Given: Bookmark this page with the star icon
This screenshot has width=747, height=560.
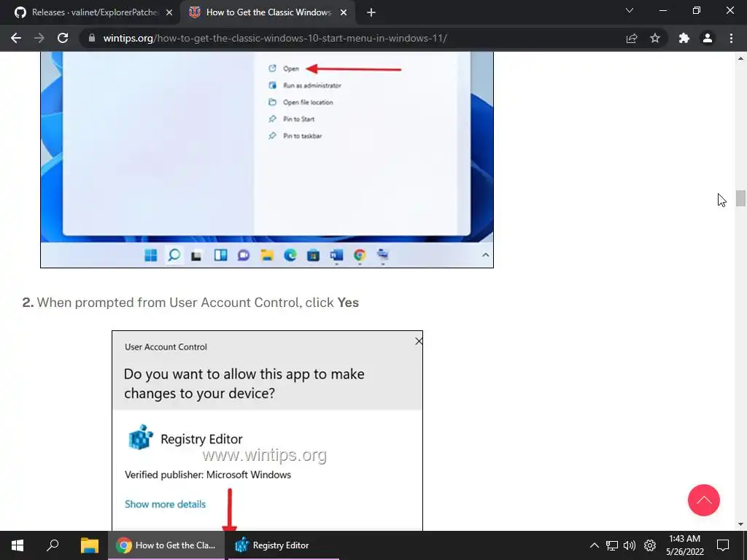Looking at the screenshot, I should [655, 38].
